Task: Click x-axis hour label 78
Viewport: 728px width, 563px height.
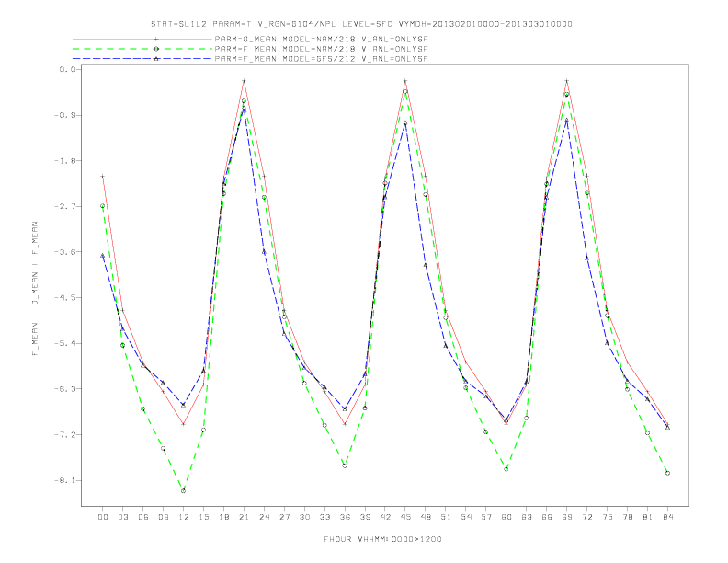Action: click(627, 517)
